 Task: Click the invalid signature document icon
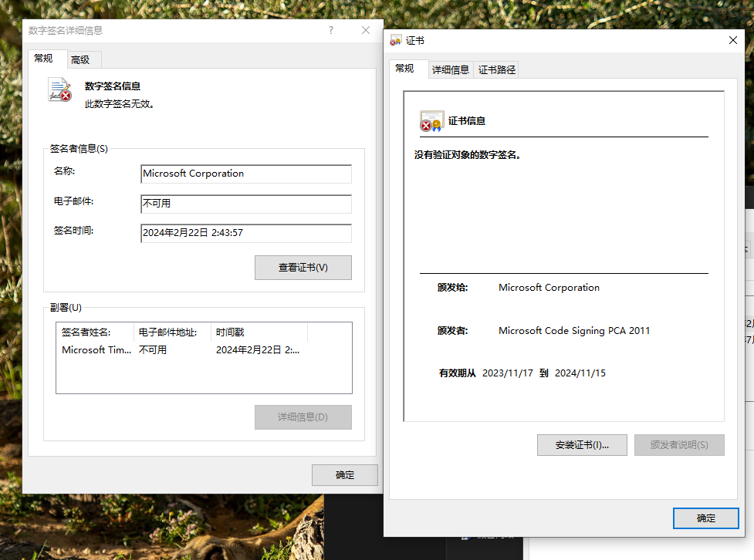[59, 90]
